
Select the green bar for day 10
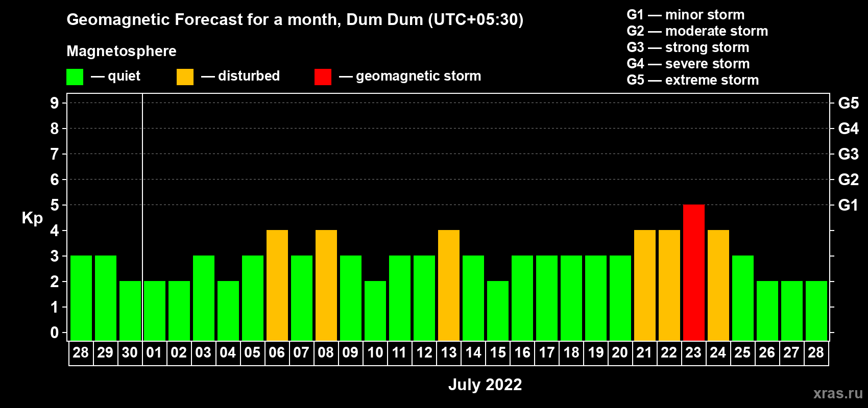pyautogui.click(x=375, y=311)
